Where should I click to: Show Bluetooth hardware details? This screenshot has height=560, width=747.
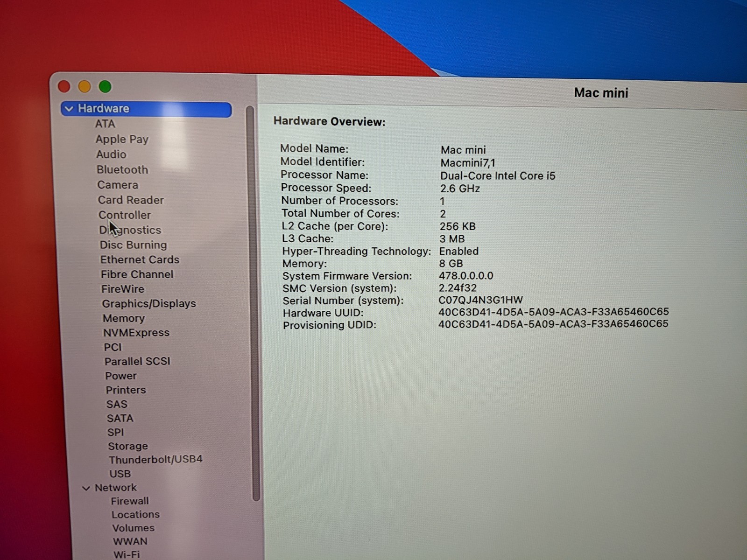point(122,170)
